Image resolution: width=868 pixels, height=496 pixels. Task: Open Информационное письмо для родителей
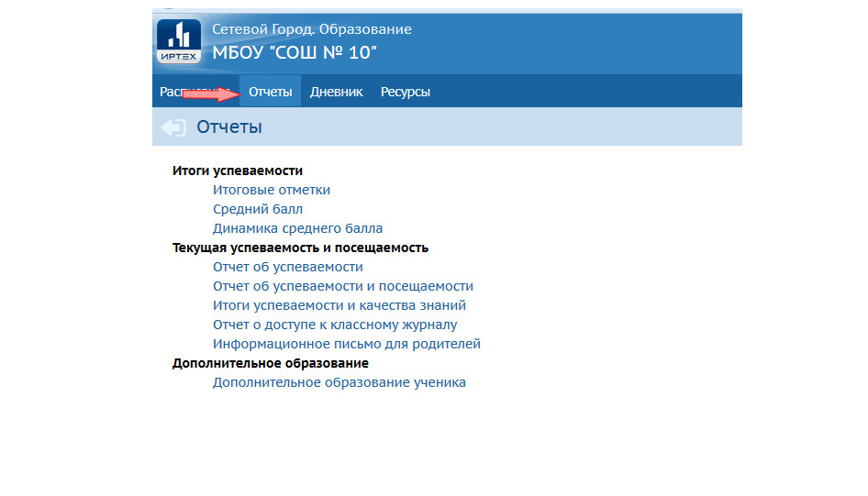pyautogui.click(x=346, y=344)
